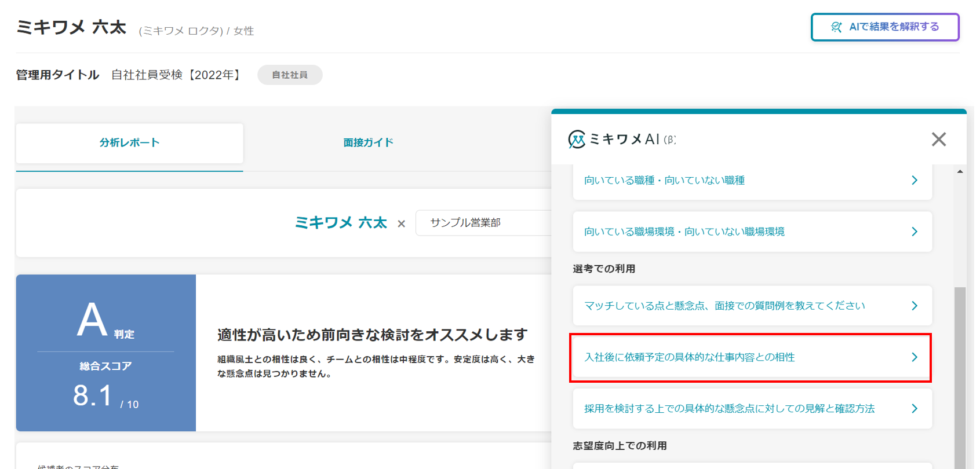
Task: Click the AI icon inside the interpret-results button
Action: click(x=836, y=27)
